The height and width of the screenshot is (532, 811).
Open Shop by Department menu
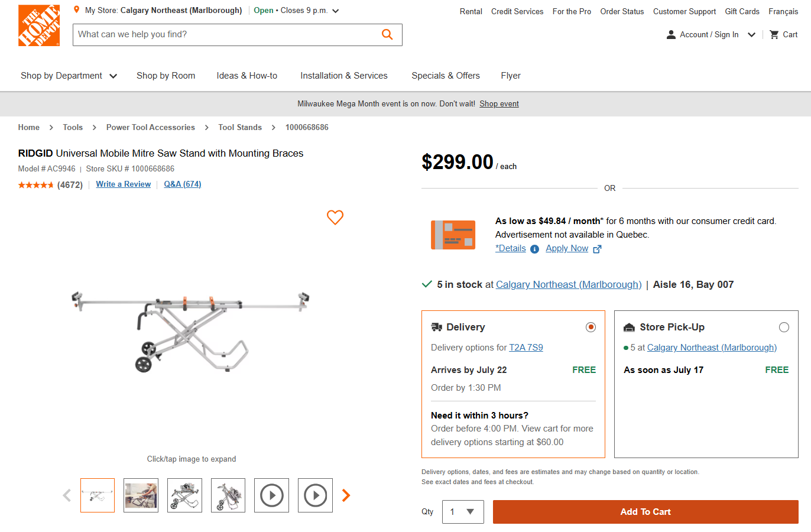pyautogui.click(x=69, y=76)
